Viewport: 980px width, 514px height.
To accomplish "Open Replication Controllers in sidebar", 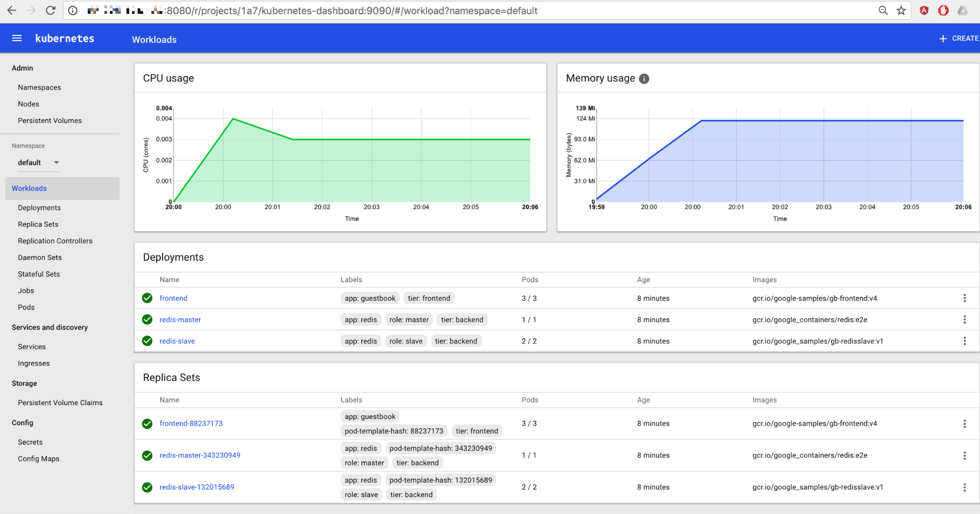I will point(55,241).
